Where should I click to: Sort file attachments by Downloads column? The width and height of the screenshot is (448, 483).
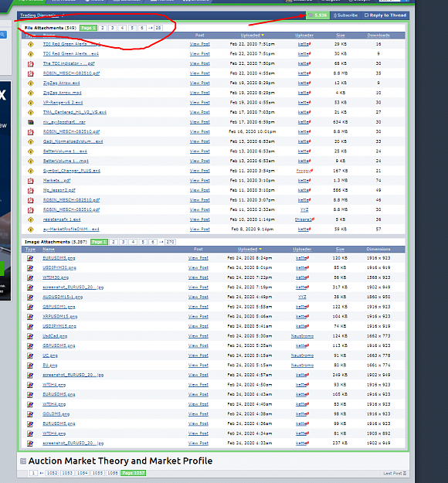click(x=378, y=35)
